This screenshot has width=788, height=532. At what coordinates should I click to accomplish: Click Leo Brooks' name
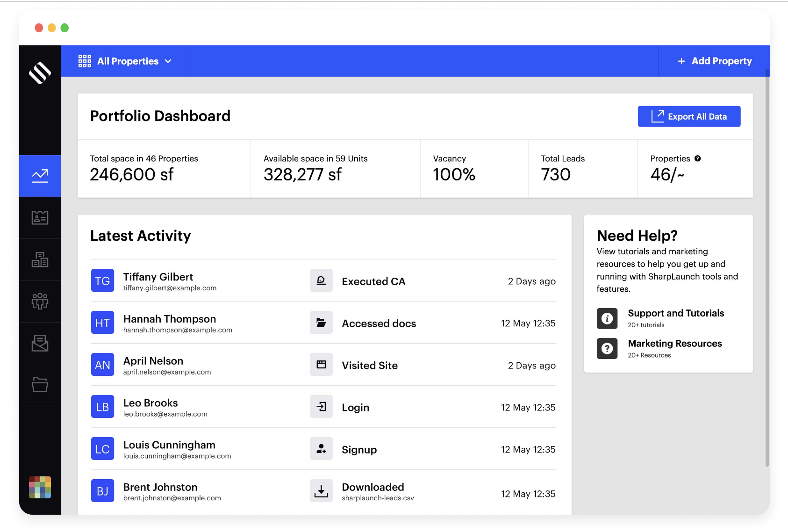[150, 403]
